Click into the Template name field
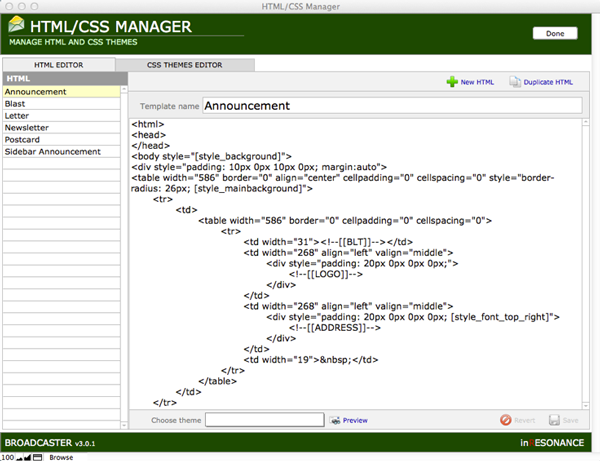The height and width of the screenshot is (461, 600). [391, 104]
